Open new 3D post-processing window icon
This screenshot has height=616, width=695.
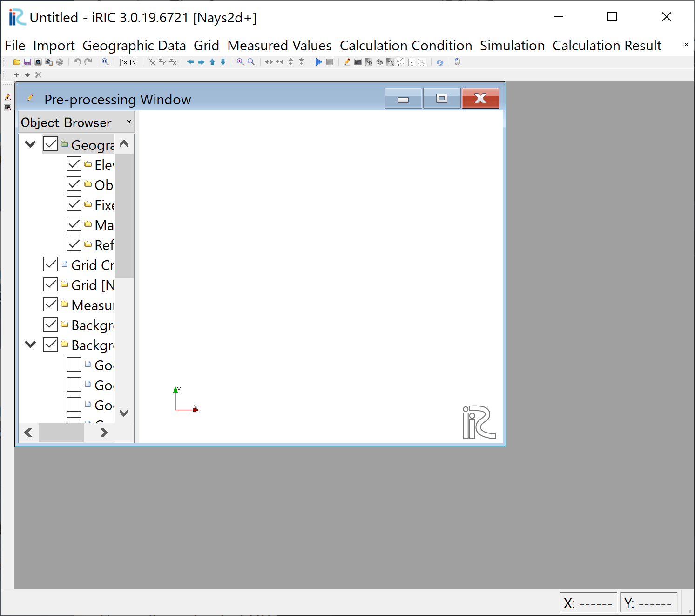coord(390,62)
